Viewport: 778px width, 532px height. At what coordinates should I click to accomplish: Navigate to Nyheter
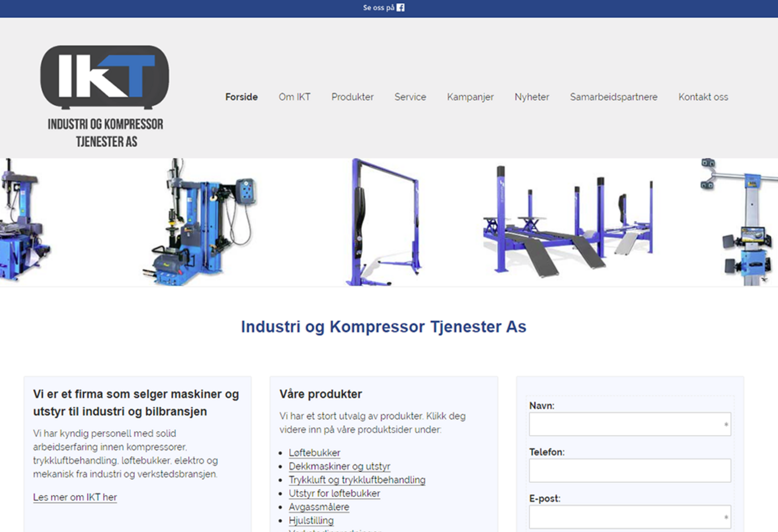click(x=531, y=97)
